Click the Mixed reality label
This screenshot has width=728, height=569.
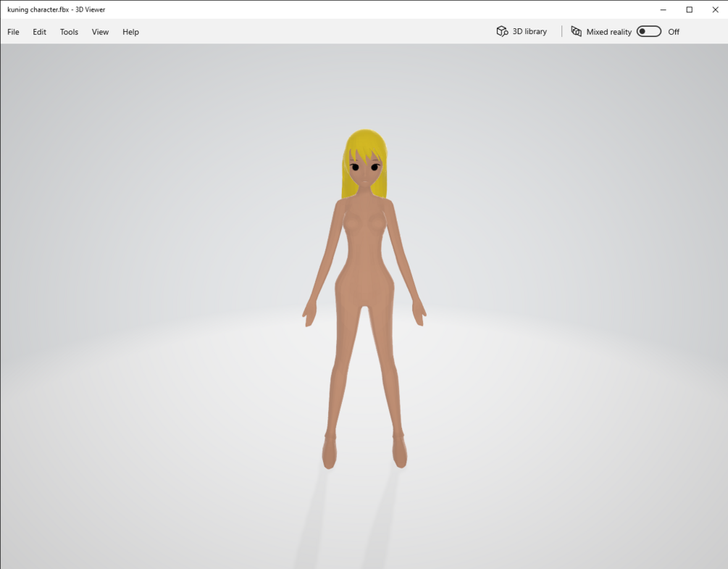click(608, 32)
